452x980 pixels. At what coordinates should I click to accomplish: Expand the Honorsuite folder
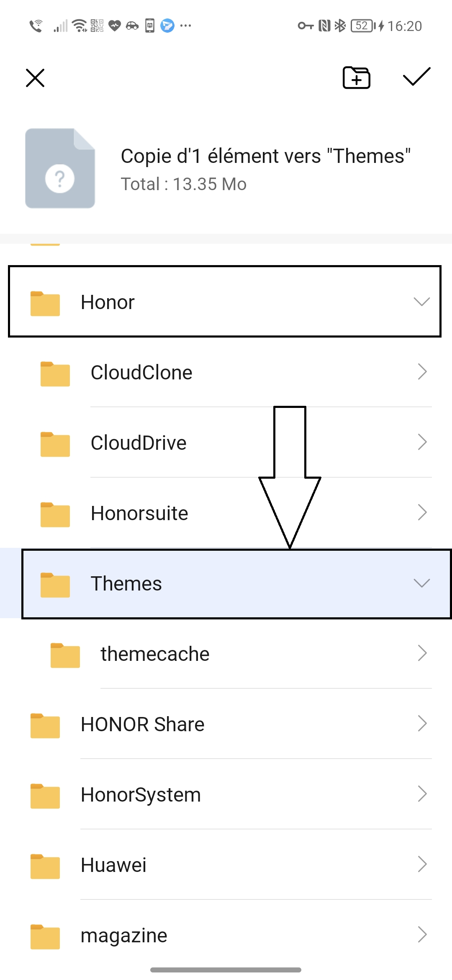[x=422, y=513]
